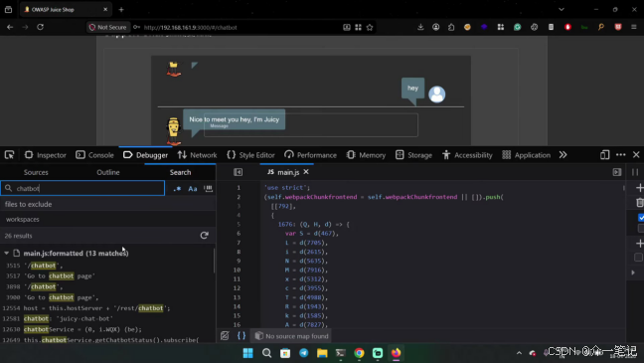Open the Accessibility panel
The image size is (644, 363).
[467, 155]
